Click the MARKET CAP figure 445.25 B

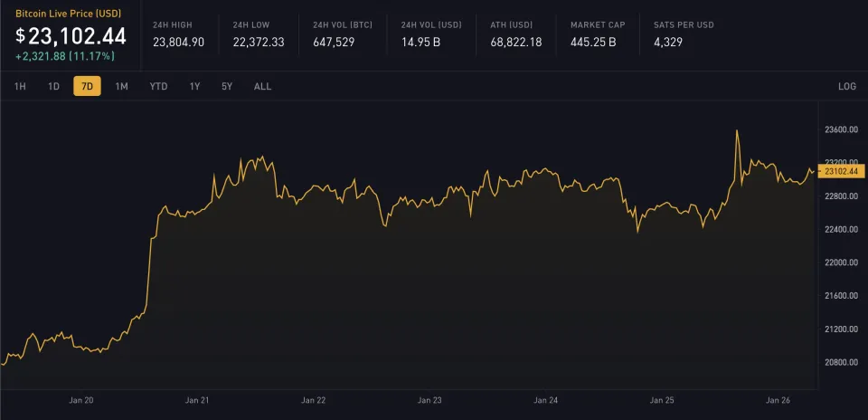[x=593, y=42]
